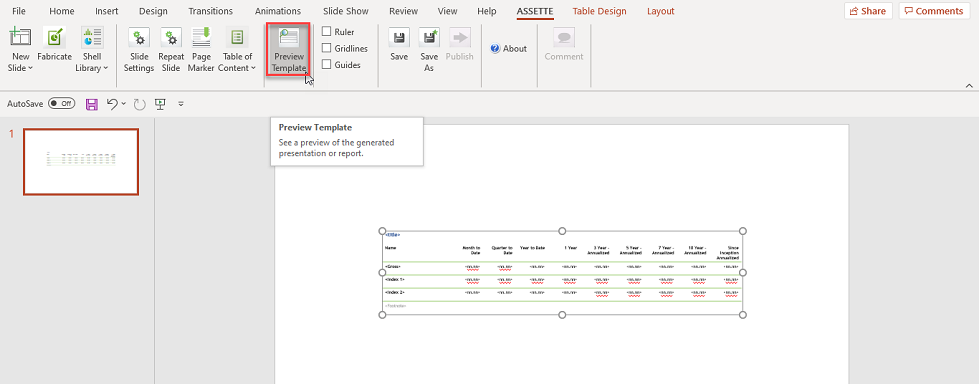Click the <Title> cell in table

[393, 235]
